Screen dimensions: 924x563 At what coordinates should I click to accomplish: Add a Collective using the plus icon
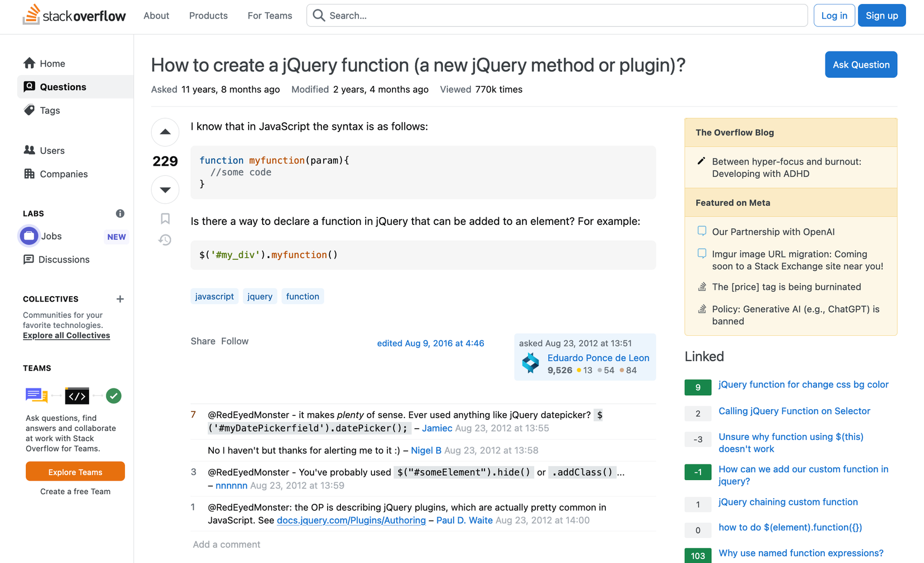[x=120, y=299]
